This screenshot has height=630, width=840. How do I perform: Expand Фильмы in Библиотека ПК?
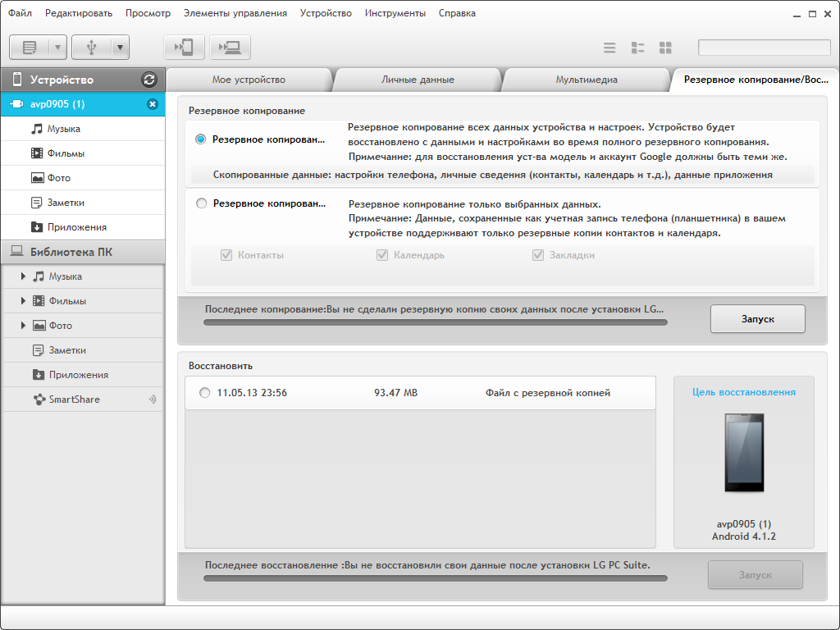click(x=24, y=301)
